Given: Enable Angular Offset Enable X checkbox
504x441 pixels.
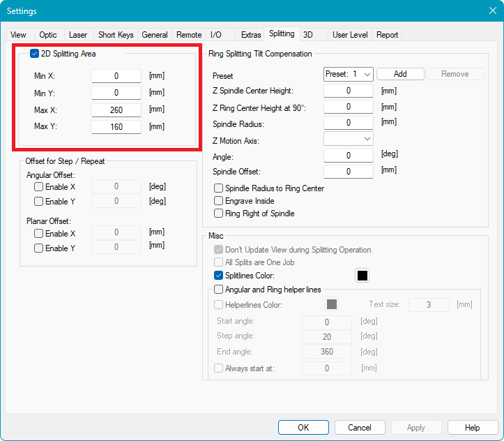Looking at the screenshot, I should coord(38,186).
